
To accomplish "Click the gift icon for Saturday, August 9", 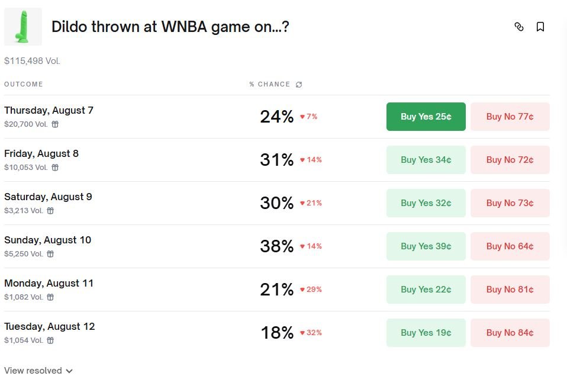I will tap(50, 211).
